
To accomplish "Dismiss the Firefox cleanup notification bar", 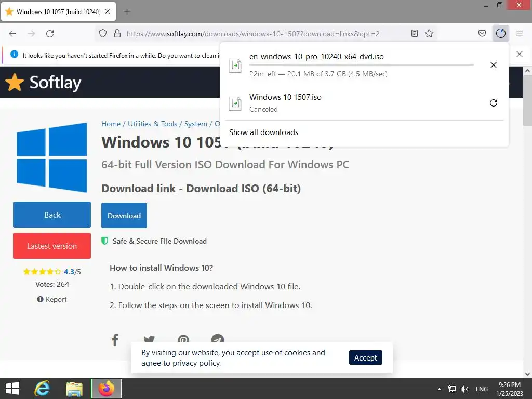I will [x=519, y=54].
